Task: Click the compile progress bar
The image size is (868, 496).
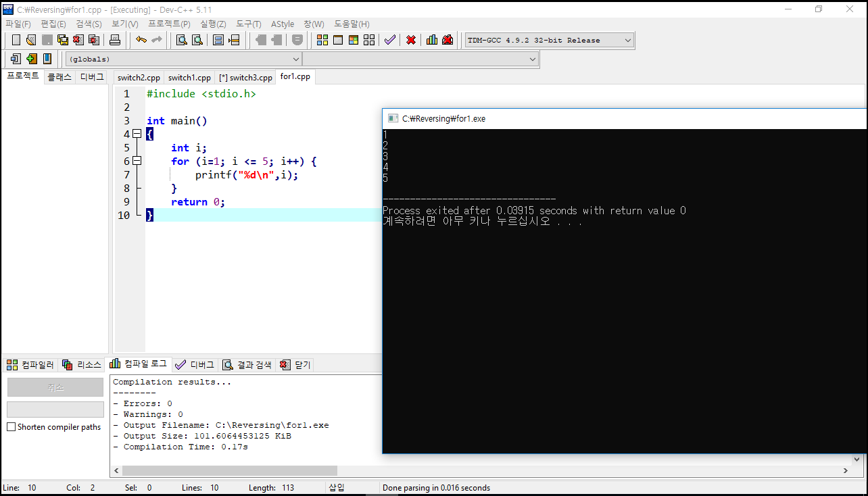Action: (x=55, y=410)
